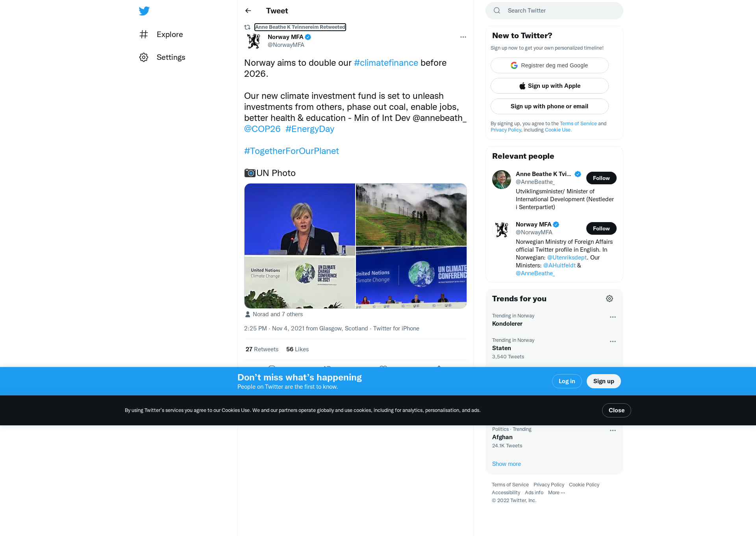Click Show more under trends
The image size is (756, 536).
(506, 464)
